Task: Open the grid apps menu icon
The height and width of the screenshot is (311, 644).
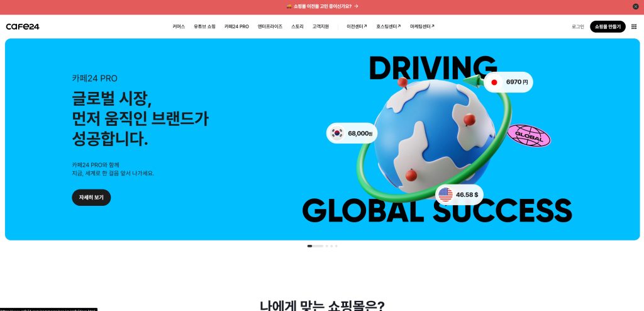Action: click(635, 26)
